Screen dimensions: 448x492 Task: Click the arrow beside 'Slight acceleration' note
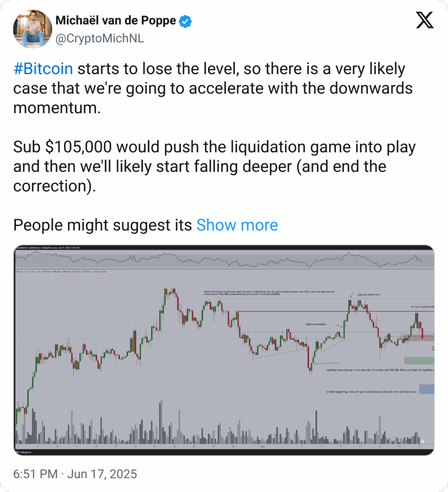click(339, 326)
